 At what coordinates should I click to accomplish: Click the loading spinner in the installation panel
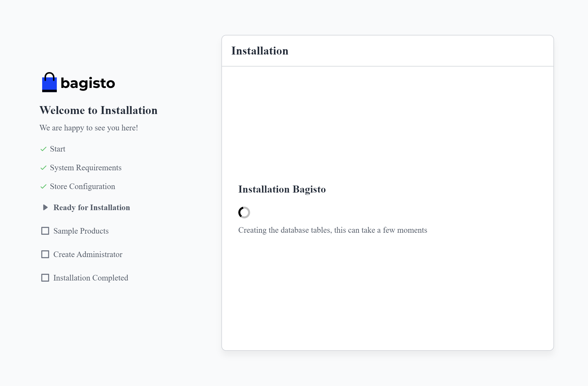244,212
